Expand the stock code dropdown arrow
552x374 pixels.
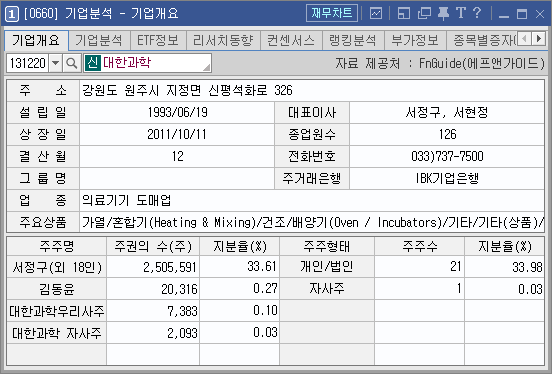tap(56, 63)
